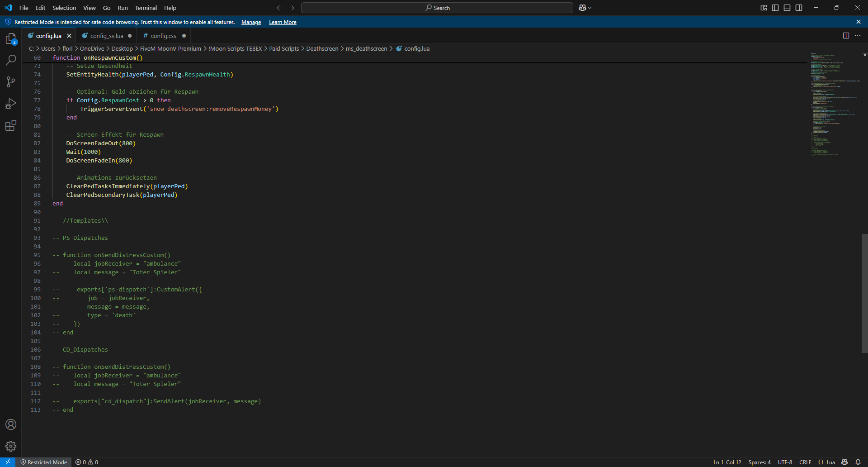Screen dimensions: 868x467
Task: Toggle the bottom Panel visibility
Action: point(787,8)
